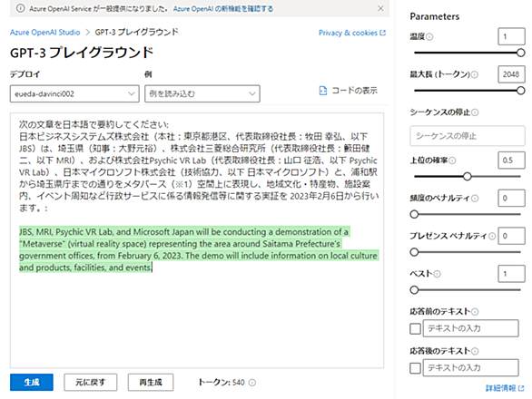Viewport: 532px width, 399px height.
Task: Click the トークン: 540 counter text
Action: (222, 383)
